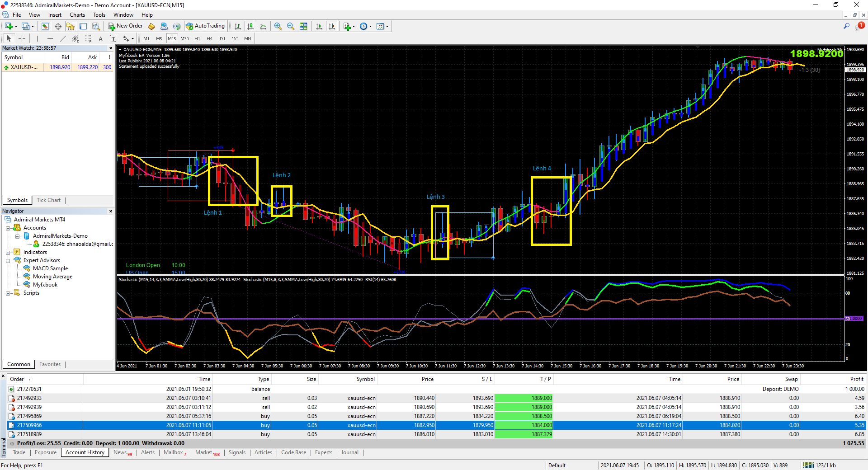Launch MetaEditor from the toolbar
Screen dimensions: 868x470
pos(151,26)
